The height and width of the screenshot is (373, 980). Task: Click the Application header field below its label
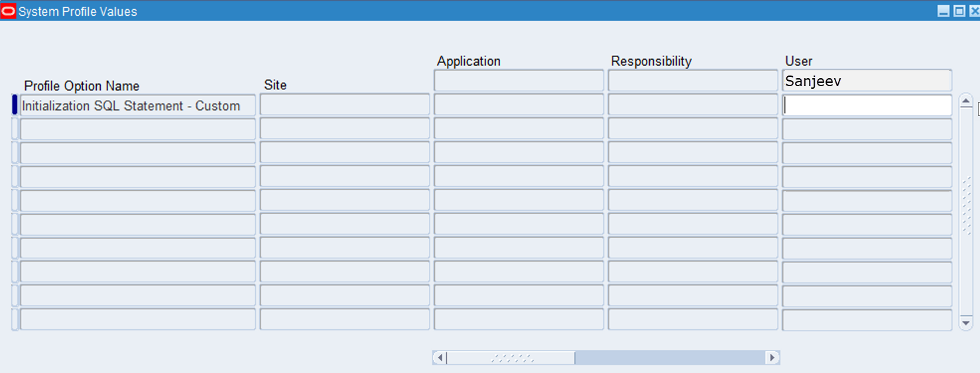pyautogui.click(x=519, y=81)
